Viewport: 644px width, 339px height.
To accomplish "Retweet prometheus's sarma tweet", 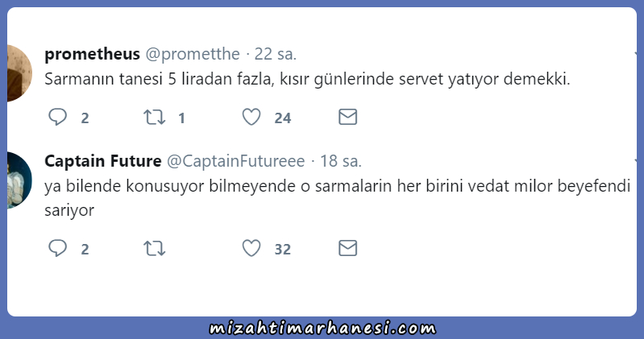I will point(155,117).
